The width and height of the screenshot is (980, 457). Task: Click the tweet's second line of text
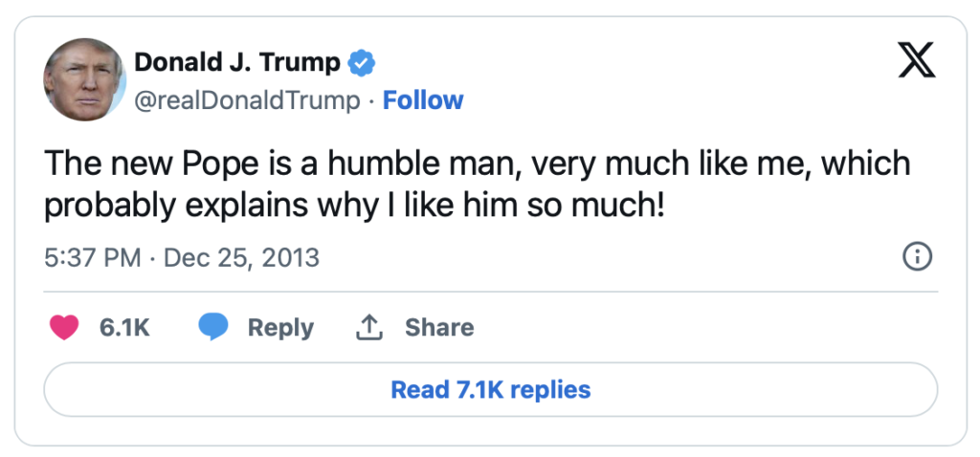(353, 206)
